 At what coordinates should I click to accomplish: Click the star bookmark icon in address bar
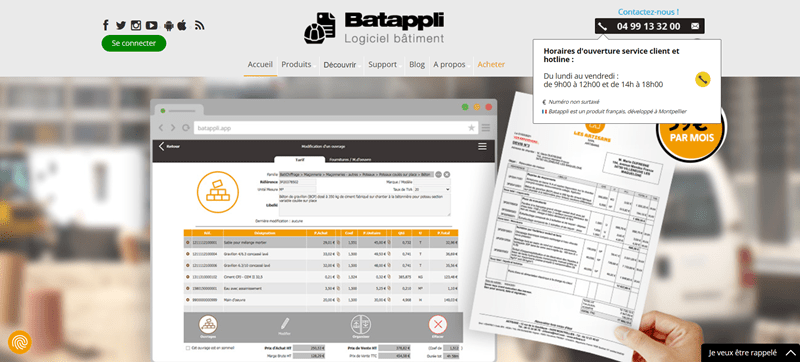(x=471, y=127)
